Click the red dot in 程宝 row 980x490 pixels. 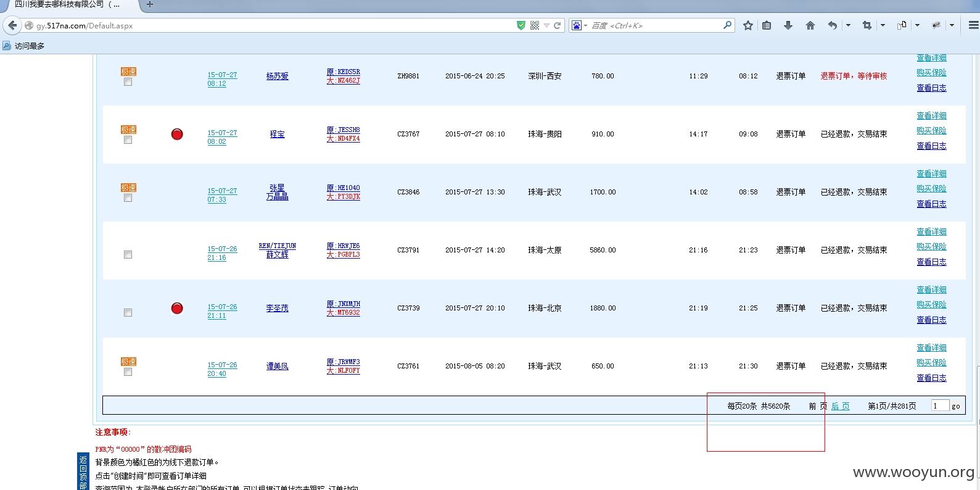pyautogui.click(x=177, y=134)
